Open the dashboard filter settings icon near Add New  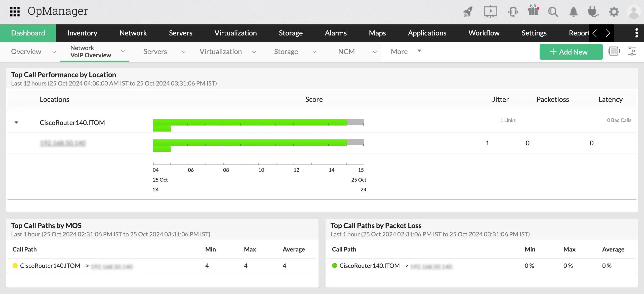click(632, 52)
